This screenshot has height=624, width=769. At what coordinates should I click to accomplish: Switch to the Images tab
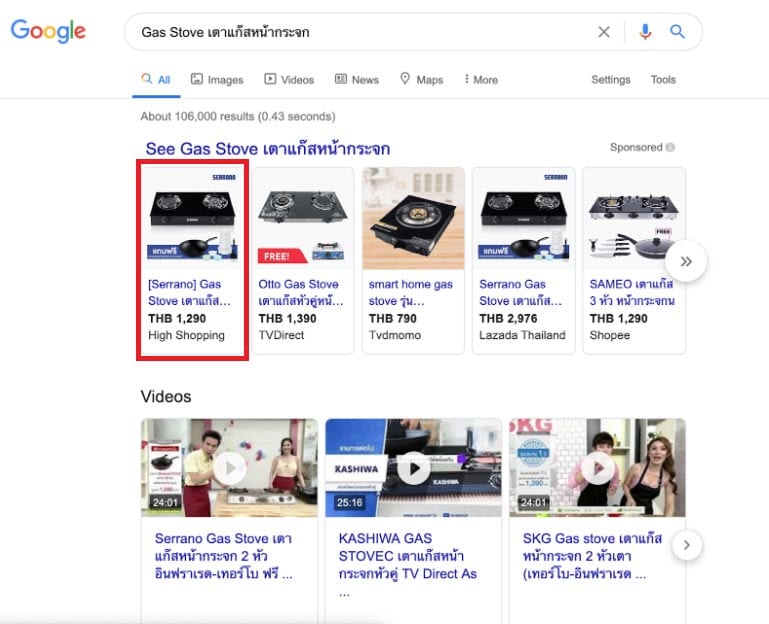(x=217, y=79)
